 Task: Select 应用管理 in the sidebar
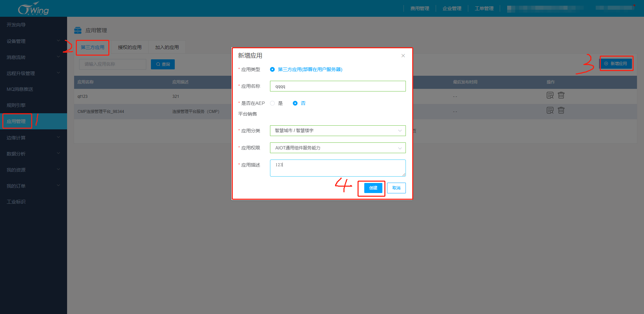point(34,121)
